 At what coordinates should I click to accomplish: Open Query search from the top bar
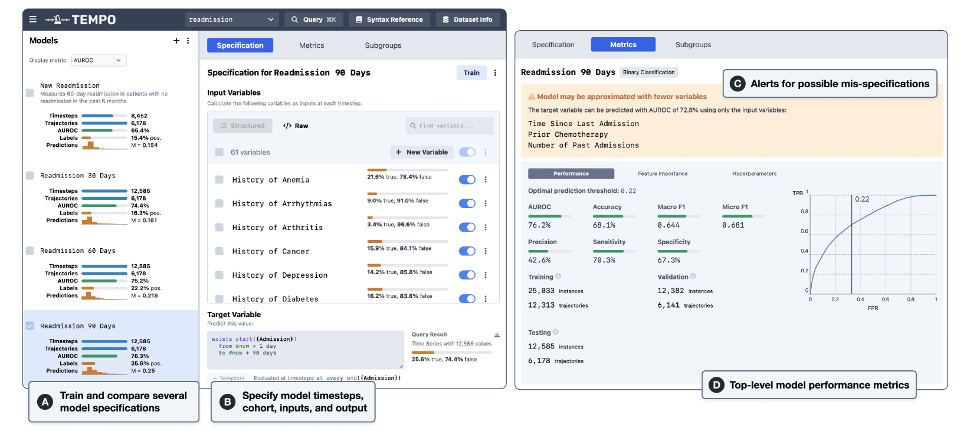314,19
